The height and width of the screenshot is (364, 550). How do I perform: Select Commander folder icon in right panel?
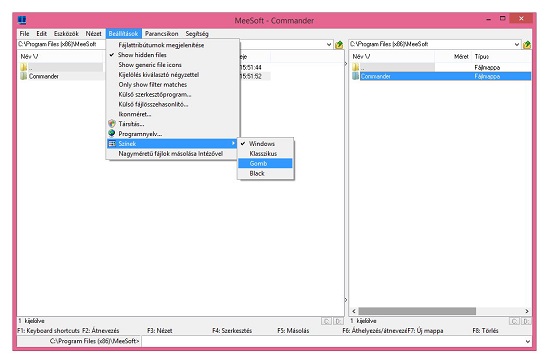355,76
